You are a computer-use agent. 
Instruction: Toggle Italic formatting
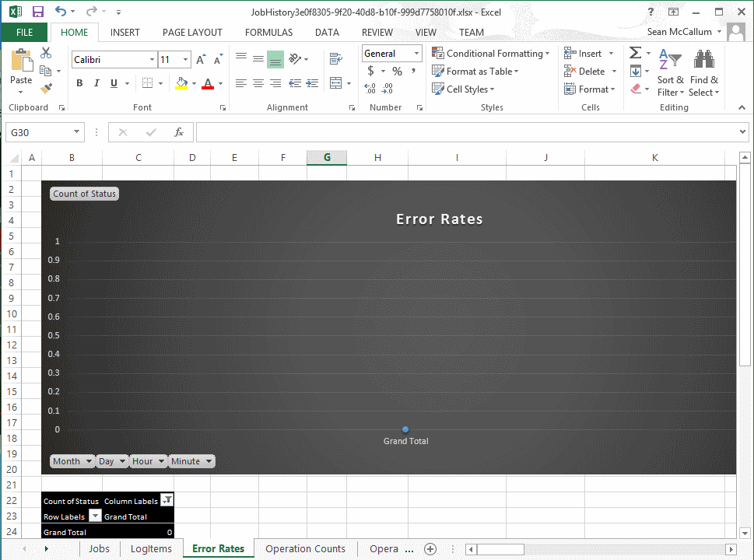point(96,83)
